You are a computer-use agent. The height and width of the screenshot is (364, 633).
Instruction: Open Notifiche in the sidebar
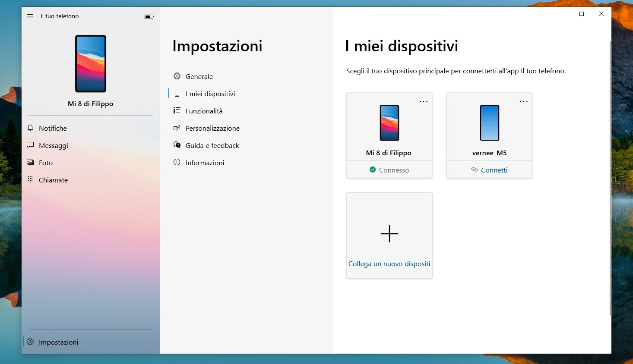click(91, 128)
